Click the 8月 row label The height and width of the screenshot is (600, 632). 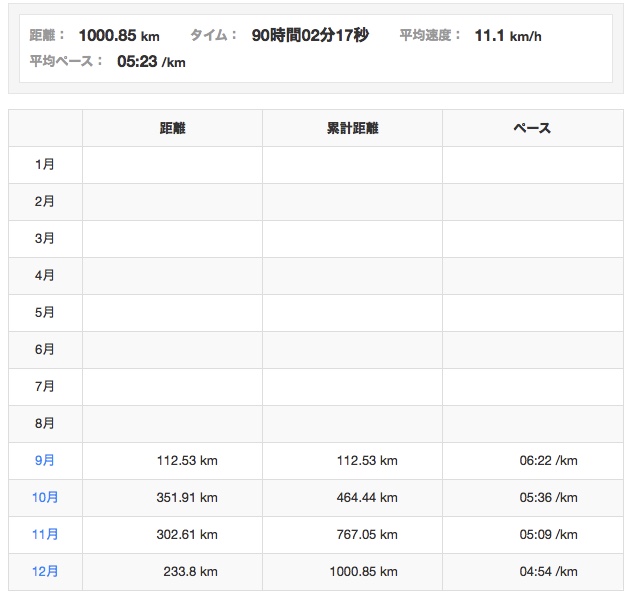tap(44, 424)
